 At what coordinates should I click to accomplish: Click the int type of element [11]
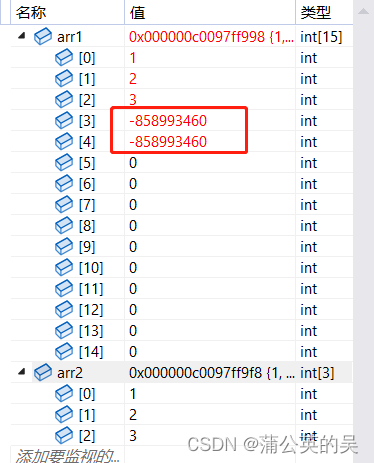point(308,289)
